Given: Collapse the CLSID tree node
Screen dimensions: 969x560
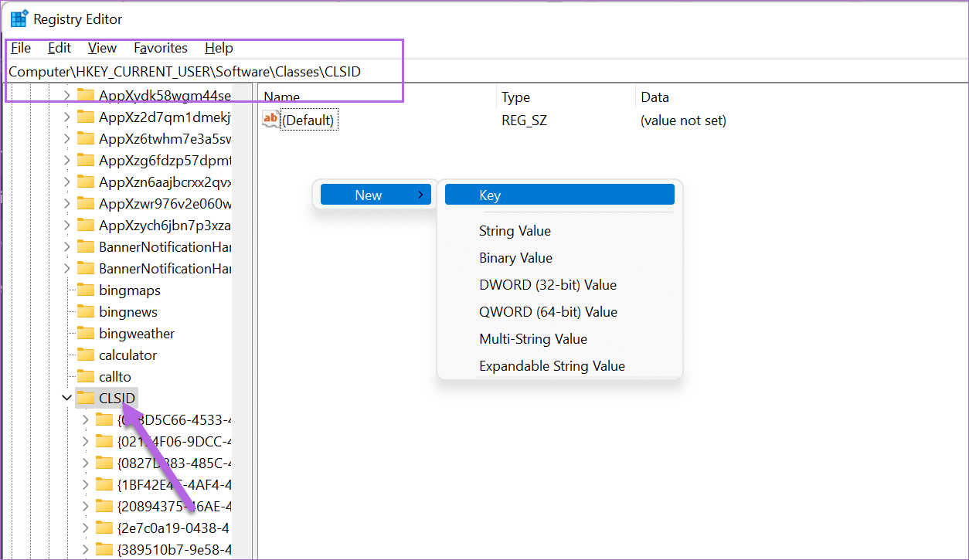Looking at the screenshot, I should pyautogui.click(x=66, y=397).
